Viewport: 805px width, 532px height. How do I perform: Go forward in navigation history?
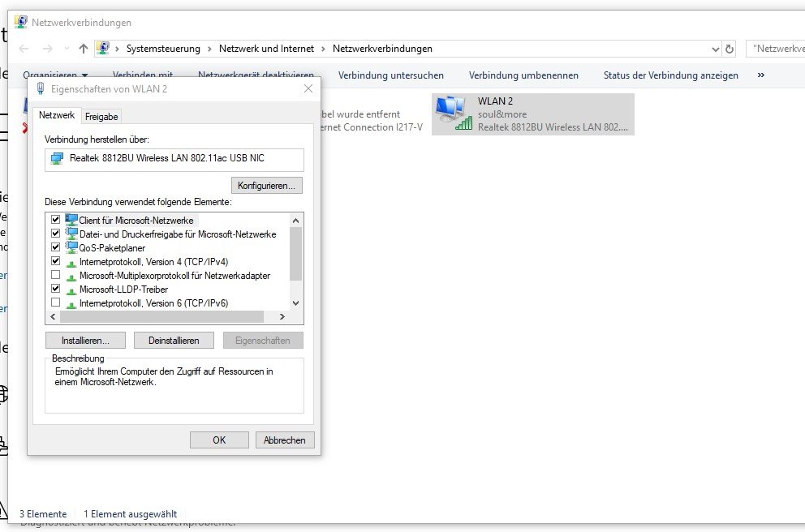(47, 49)
